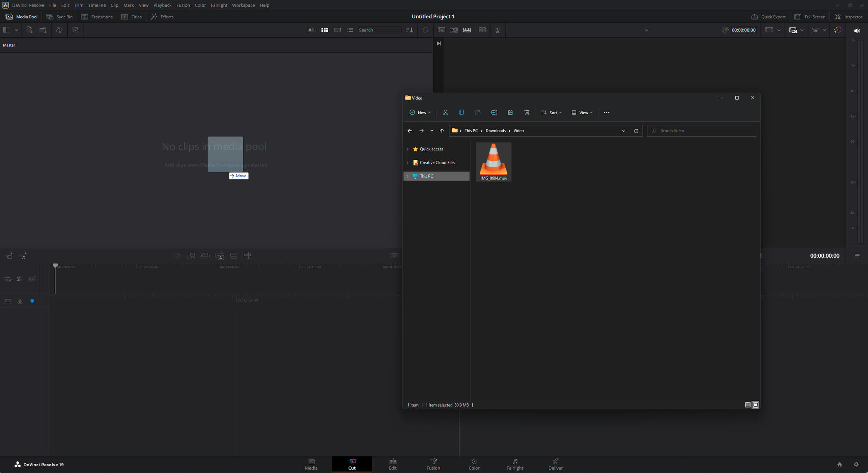Open the address bar history dropdown

point(623,131)
